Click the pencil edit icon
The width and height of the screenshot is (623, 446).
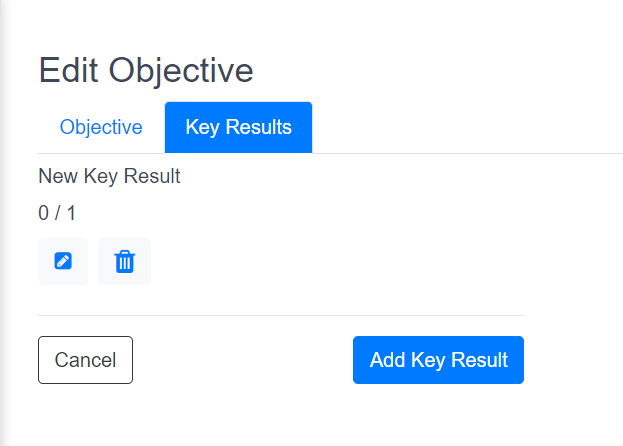63,261
